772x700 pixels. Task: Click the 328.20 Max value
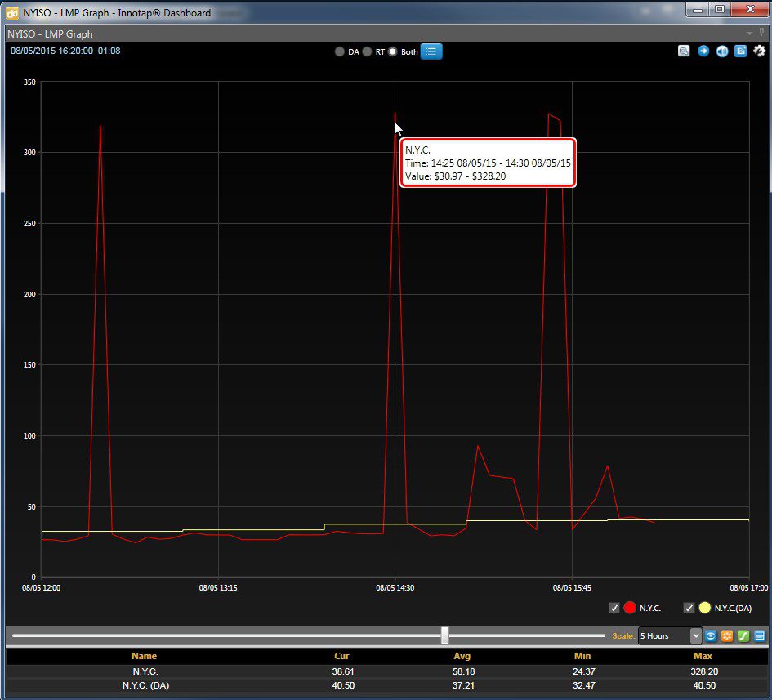click(x=704, y=671)
